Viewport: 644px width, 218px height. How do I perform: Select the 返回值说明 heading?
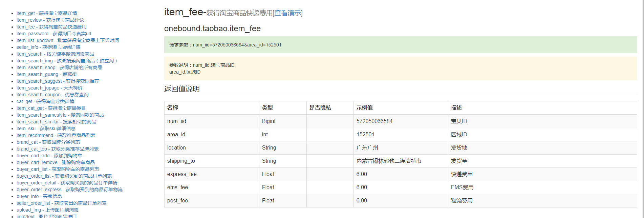[x=182, y=89]
